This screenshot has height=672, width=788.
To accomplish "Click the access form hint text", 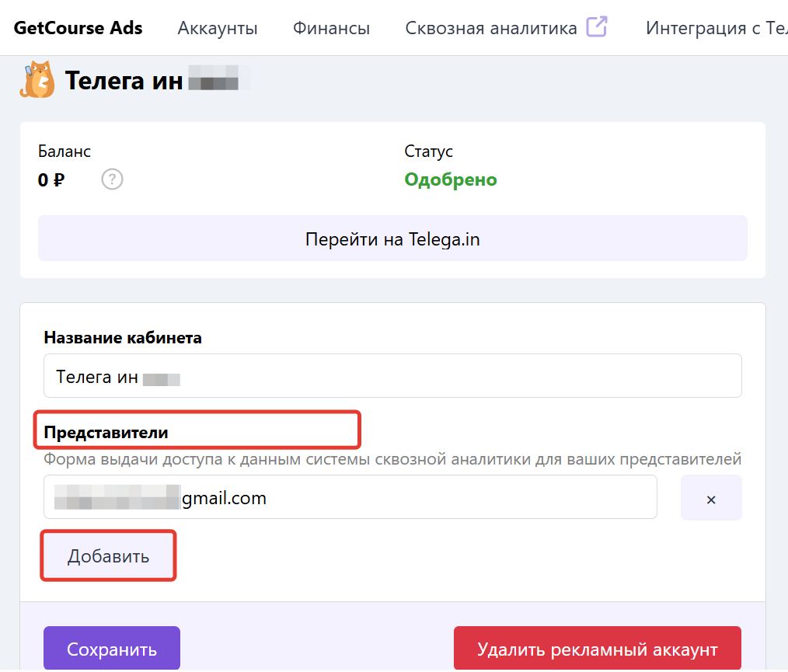I will click(x=392, y=459).
